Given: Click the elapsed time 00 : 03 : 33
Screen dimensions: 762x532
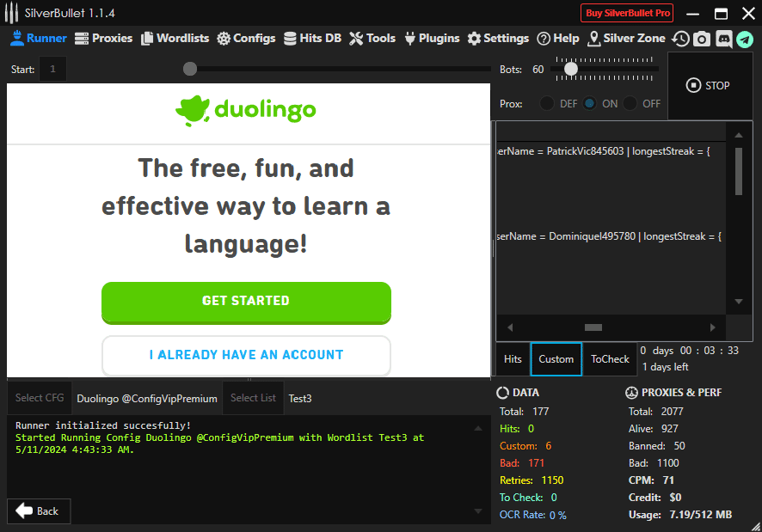Looking at the screenshot, I should [709, 351].
